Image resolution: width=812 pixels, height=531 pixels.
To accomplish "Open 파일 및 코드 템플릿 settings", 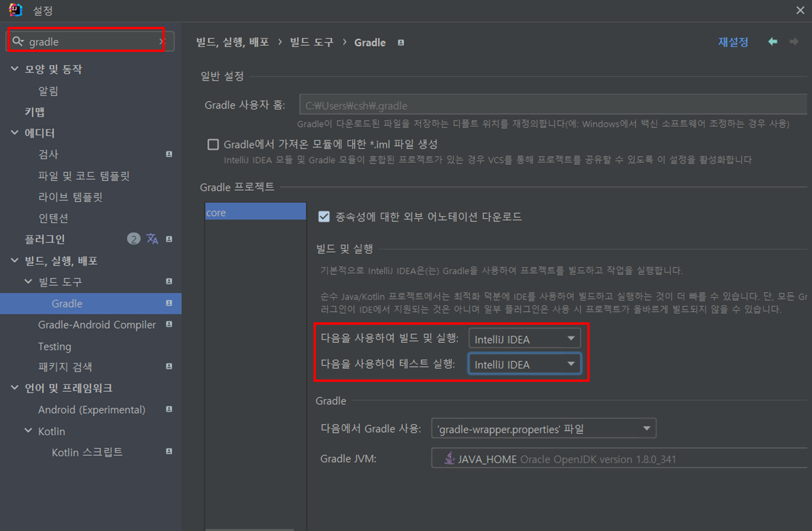I will point(84,176).
